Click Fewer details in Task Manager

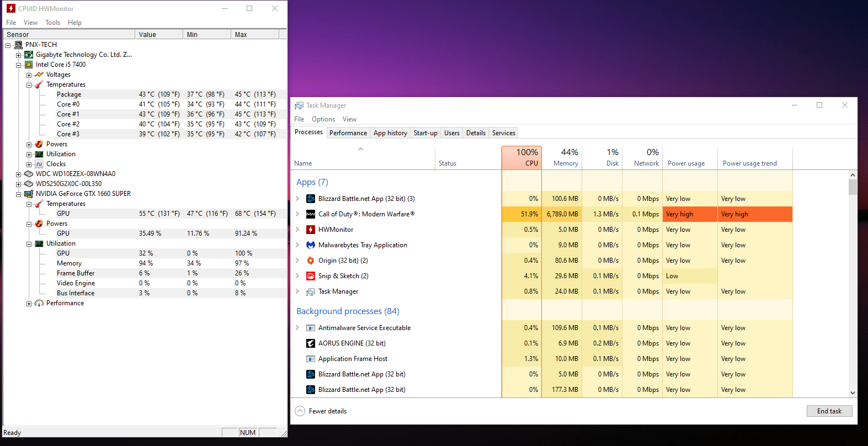point(321,411)
